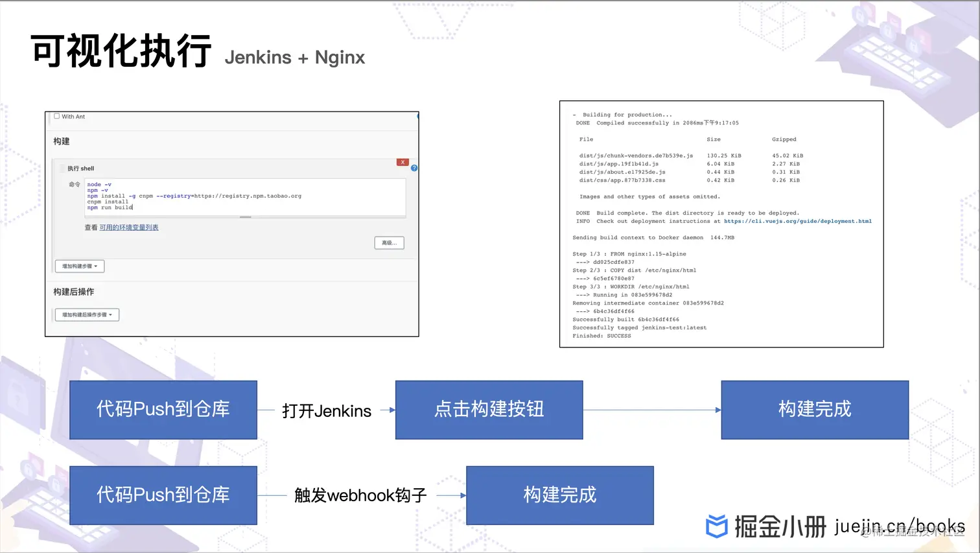This screenshot has height=553, width=980.
Task: Click 'cnpm install' line in command box
Action: [108, 202]
